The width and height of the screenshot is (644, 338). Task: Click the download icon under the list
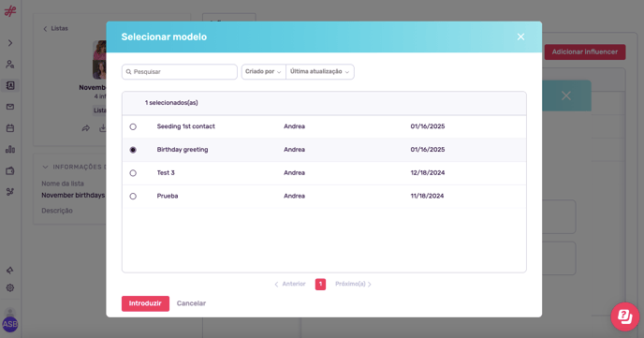point(103,128)
